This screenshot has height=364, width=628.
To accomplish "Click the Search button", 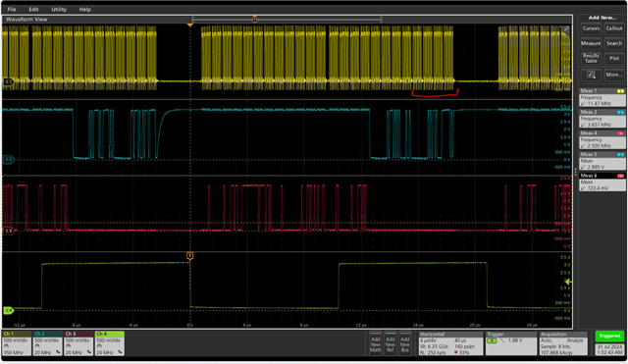I will pyautogui.click(x=614, y=43).
